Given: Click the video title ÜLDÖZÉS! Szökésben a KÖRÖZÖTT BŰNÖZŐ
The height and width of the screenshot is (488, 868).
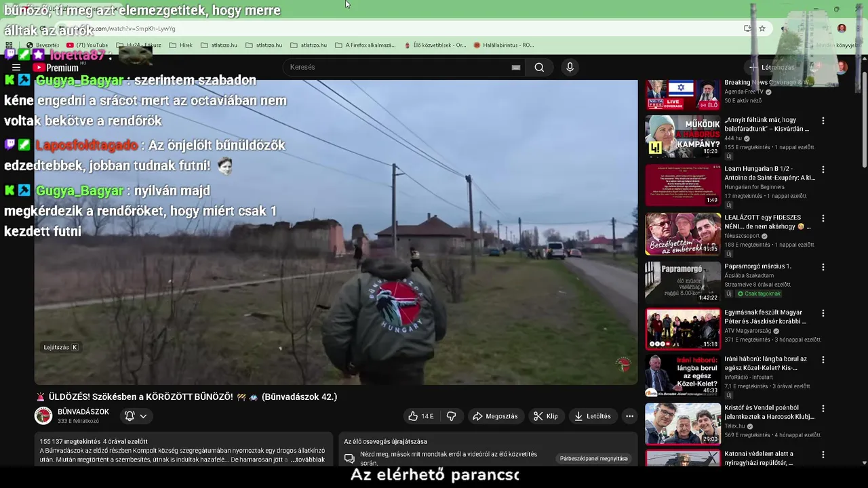Looking at the screenshot, I should click(x=186, y=396).
